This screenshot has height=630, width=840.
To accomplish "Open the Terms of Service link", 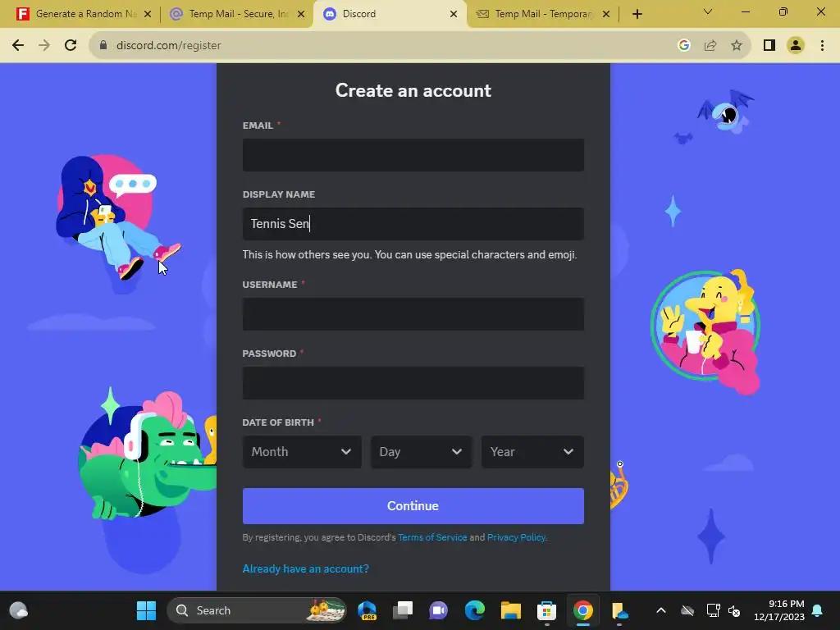I will click(x=432, y=537).
